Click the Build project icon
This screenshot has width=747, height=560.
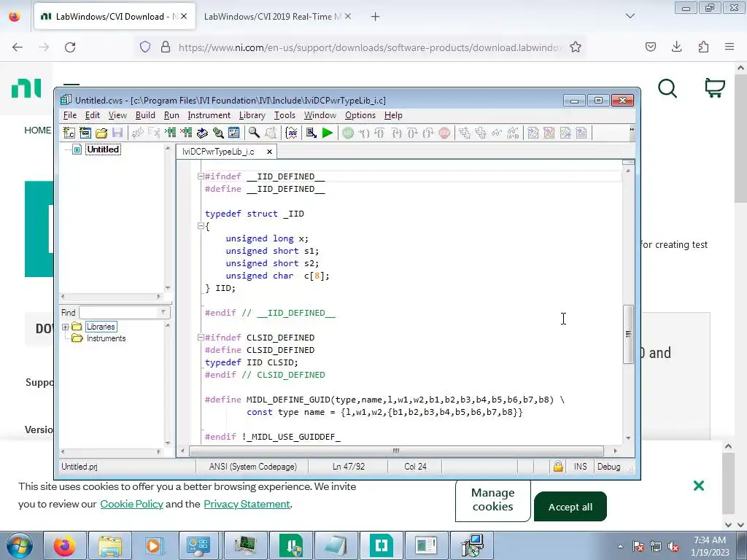point(311,133)
